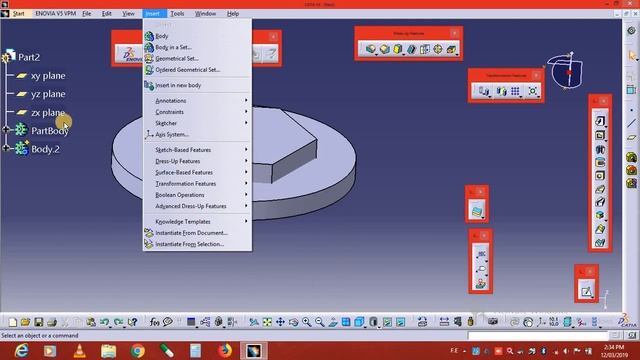Image resolution: width=640 pixels, height=360 pixels.
Task: Click the Thread/Tap icon in Dress-Up toolbar
Action: (438, 49)
